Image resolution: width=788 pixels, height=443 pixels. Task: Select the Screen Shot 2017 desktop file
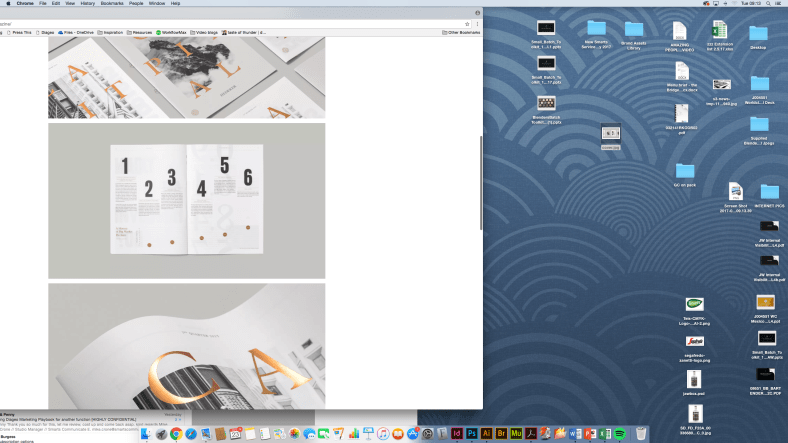736,197
